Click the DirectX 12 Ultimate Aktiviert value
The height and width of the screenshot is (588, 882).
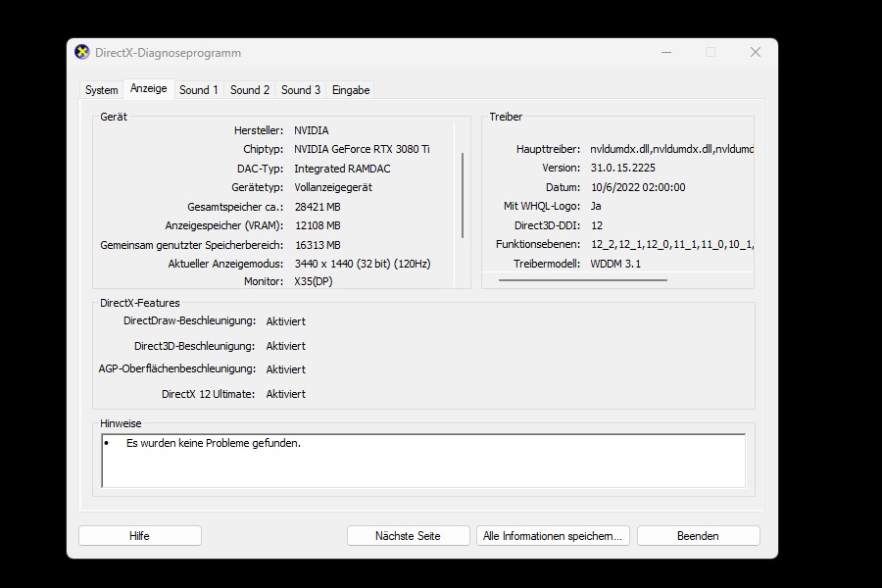click(x=286, y=394)
